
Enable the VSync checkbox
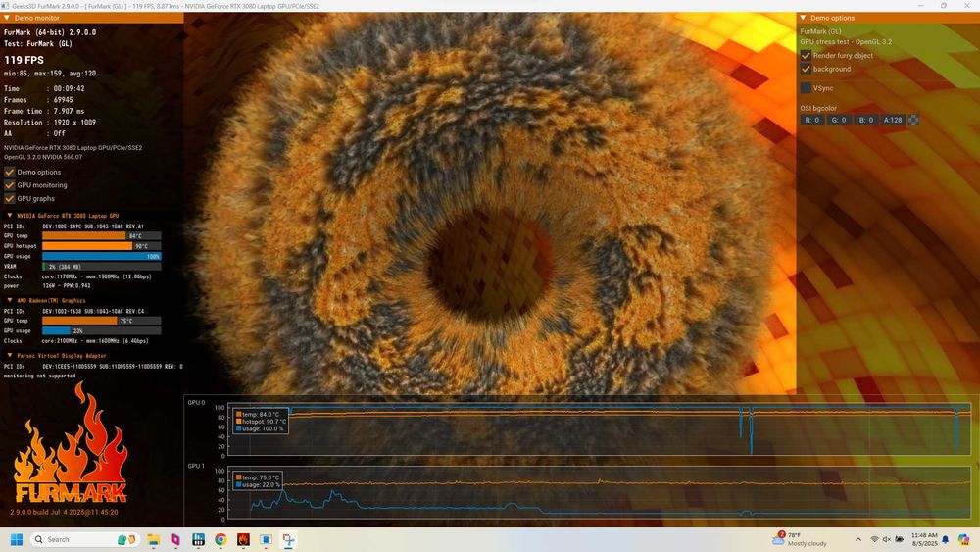(x=806, y=88)
